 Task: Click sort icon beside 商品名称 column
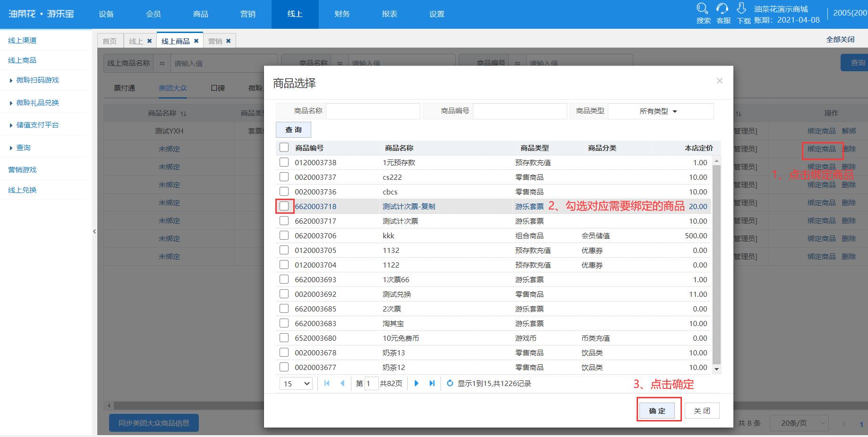click(184, 114)
